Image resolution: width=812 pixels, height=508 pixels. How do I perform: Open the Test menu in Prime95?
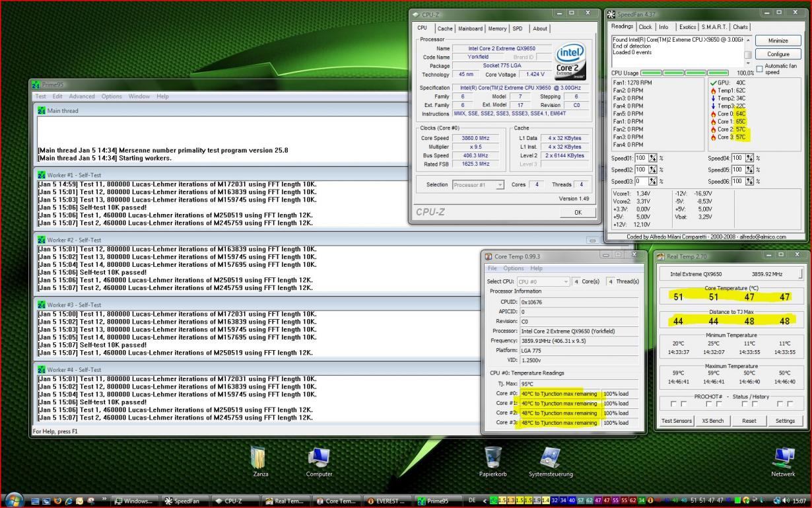coord(40,96)
